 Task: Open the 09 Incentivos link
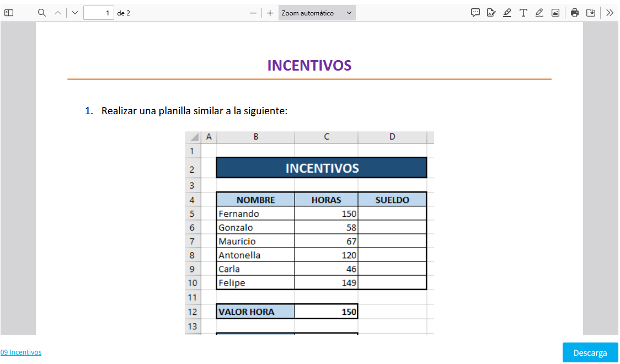tap(21, 352)
